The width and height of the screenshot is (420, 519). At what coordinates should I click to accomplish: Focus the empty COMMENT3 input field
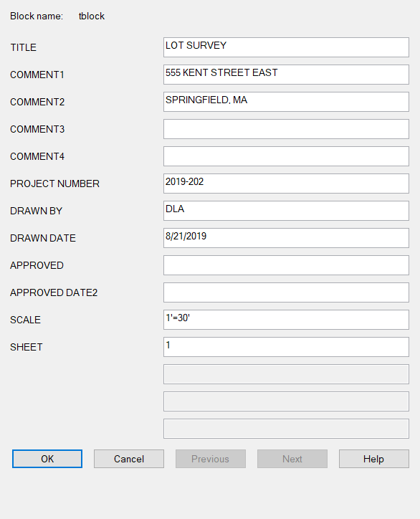tap(286, 129)
